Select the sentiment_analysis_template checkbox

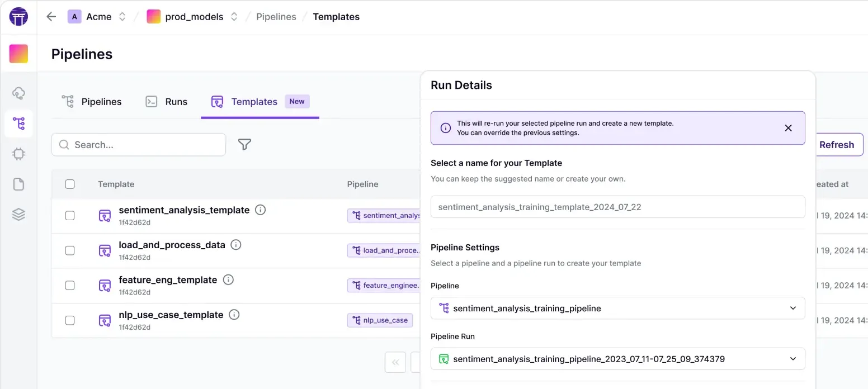(70, 216)
